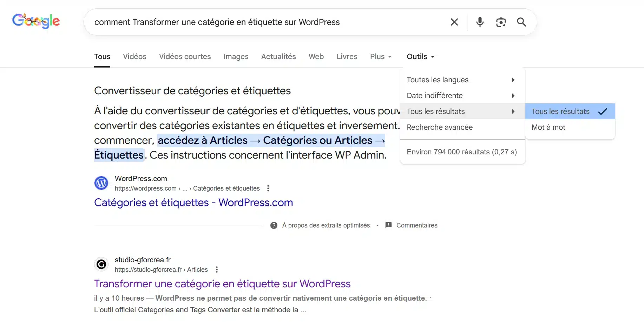Clear the search query with the X icon
The width and height of the screenshot is (644, 327).
tap(454, 22)
